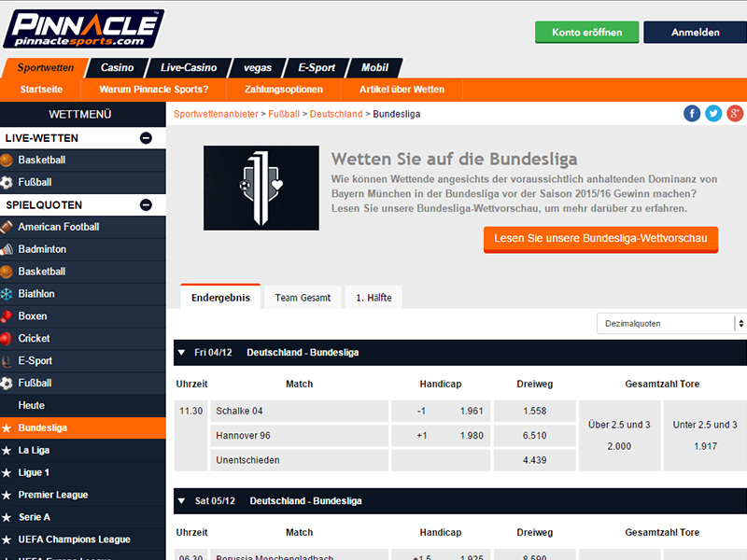Click the Konto eröffnen button
This screenshot has width=747, height=560.
click(587, 32)
